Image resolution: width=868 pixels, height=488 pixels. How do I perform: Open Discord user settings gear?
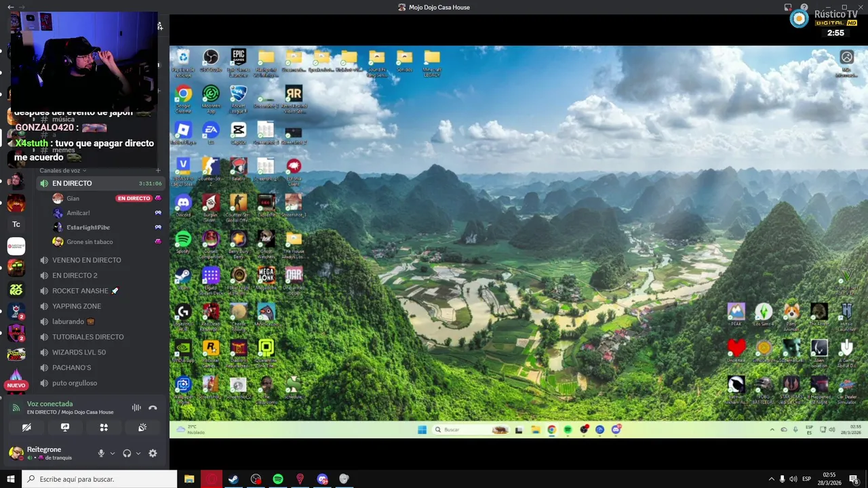point(153,453)
